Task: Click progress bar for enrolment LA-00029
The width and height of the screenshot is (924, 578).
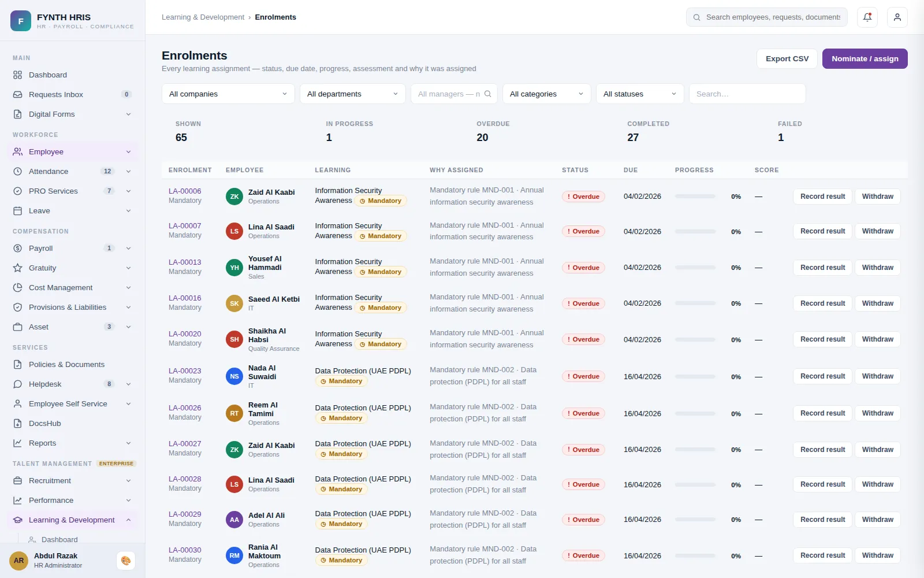Action: pyautogui.click(x=695, y=520)
